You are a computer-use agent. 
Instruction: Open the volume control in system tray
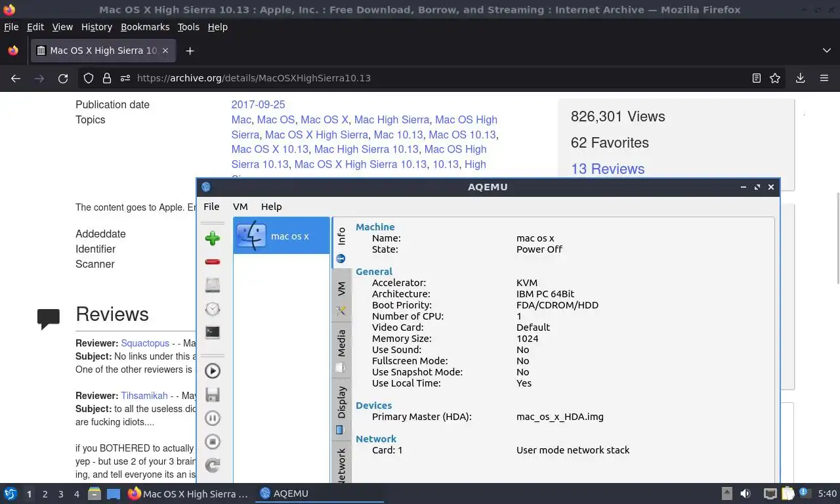coord(745,493)
